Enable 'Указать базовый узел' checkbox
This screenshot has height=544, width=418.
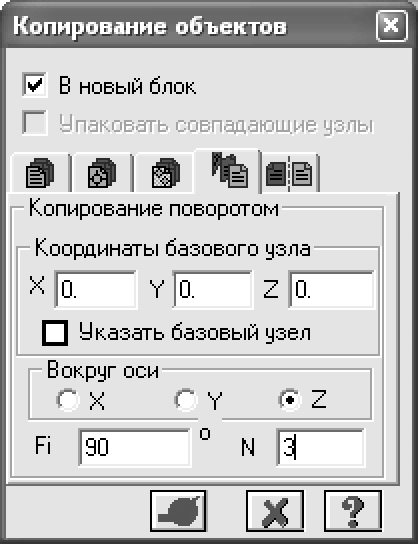click(55, 333)
